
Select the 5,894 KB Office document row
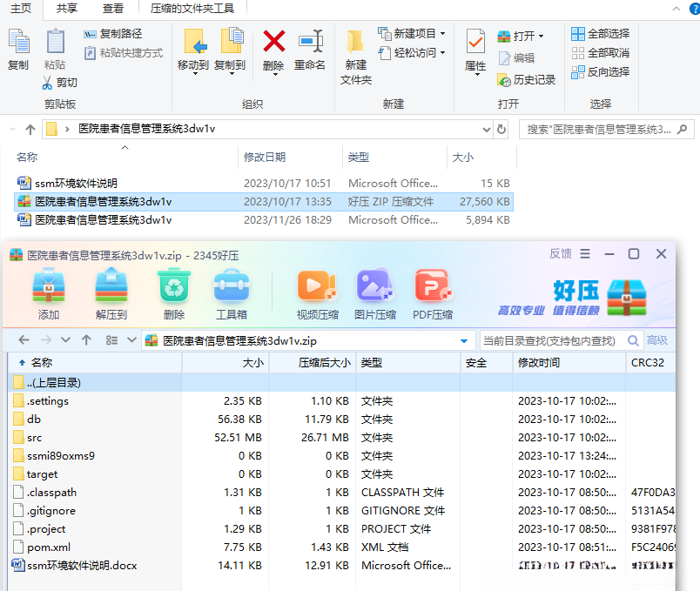tap(264, 220)
